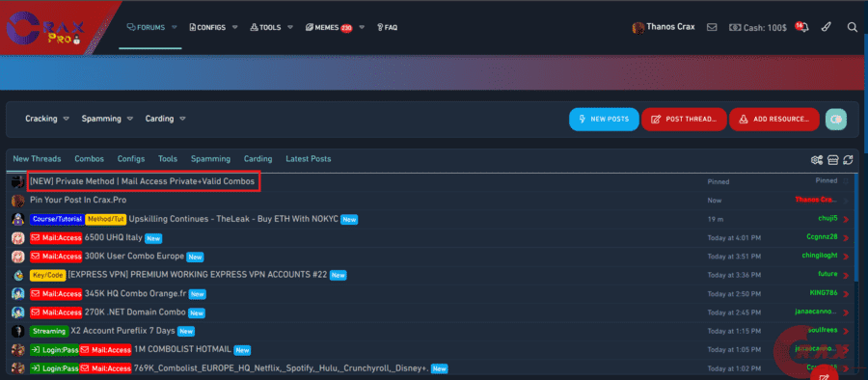Open the 345K HQ Combo Orange.fr thread
This screenshot has height=380, width=868.
pos(136,293)
